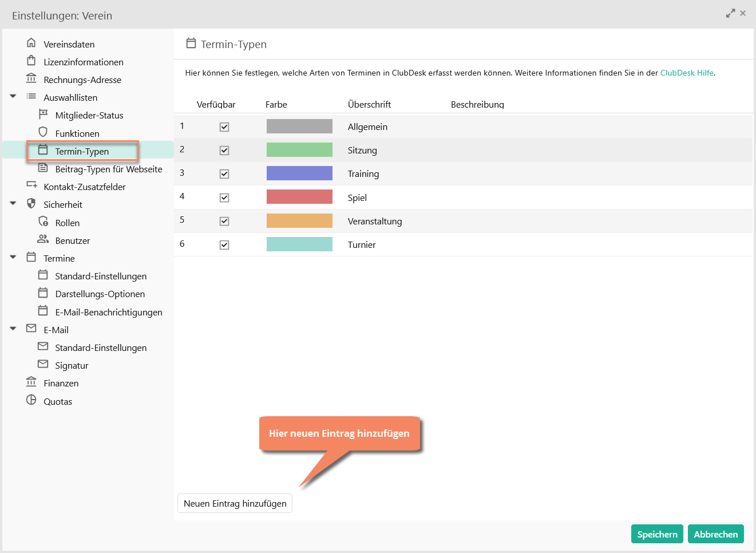Open Standard-Einstellungen under Termine
This screenshot has width=756, height=553.
click(x=101, y=276)
